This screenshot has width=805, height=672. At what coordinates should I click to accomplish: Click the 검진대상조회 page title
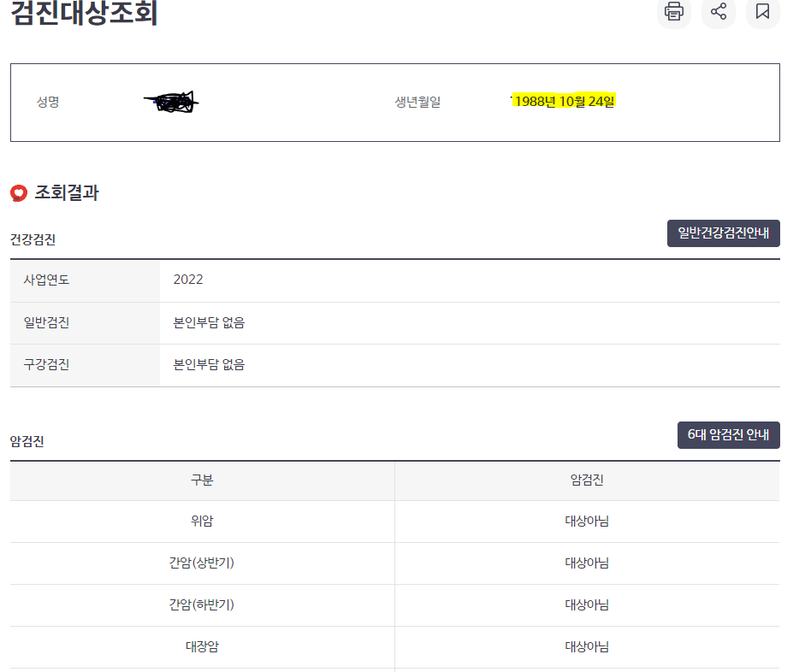coord(81,13)
